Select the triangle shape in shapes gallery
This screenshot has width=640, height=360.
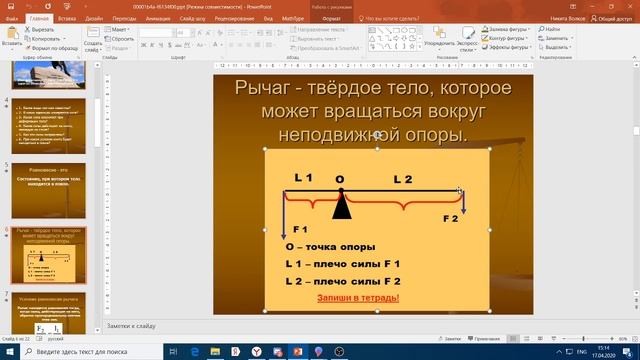[372, 38]
